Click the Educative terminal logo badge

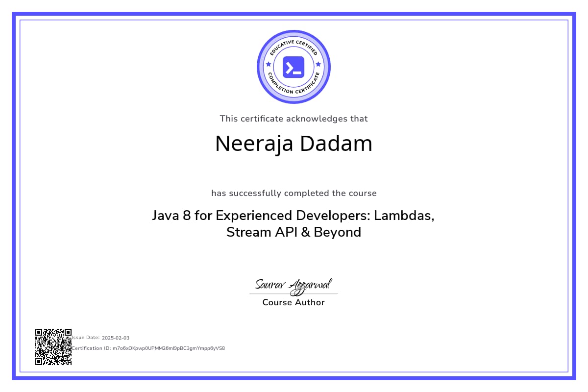[x=294, y=67]
